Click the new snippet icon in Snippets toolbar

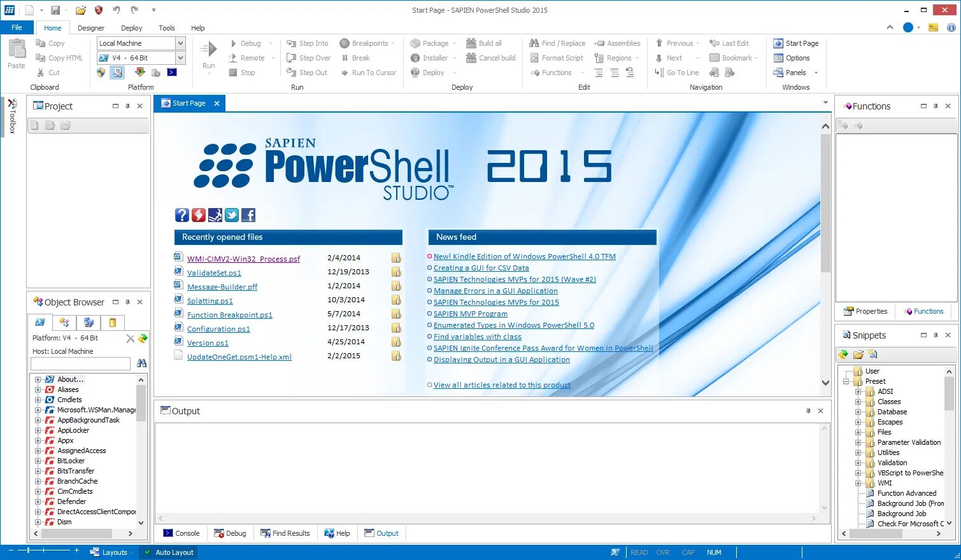(x=872, y=354)
